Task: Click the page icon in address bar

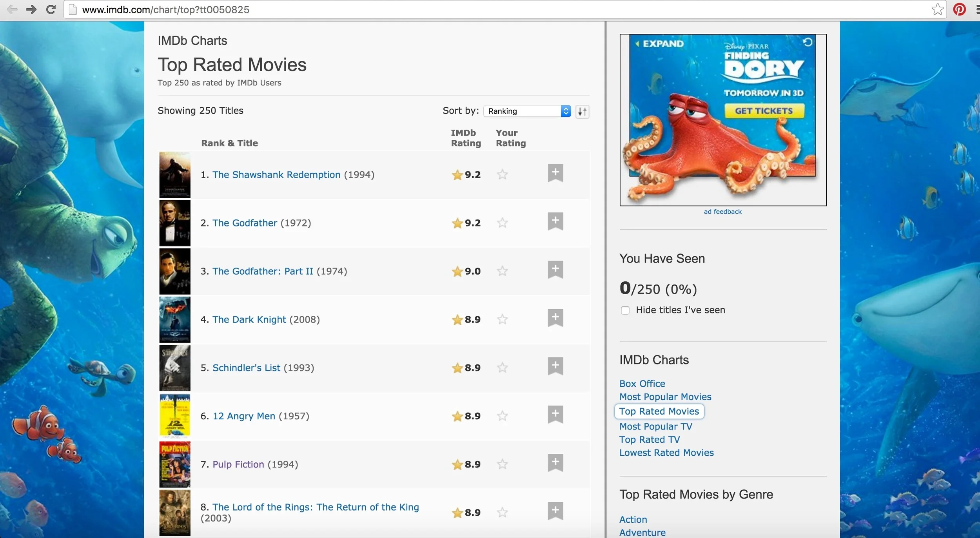Action: tap(73, 9)
